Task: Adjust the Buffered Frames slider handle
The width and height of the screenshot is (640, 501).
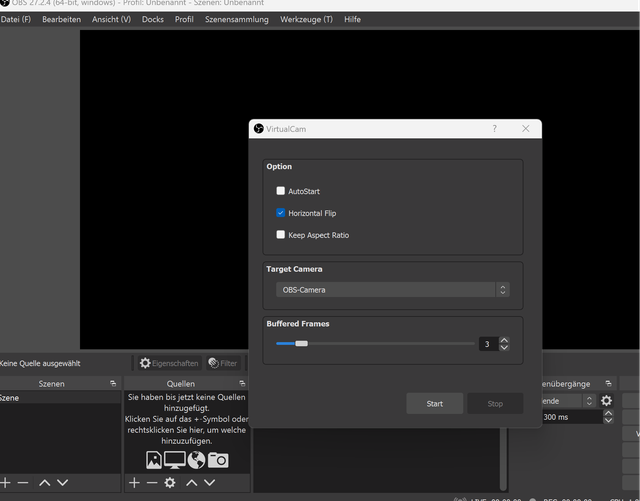Action: [x=302, y=343]
